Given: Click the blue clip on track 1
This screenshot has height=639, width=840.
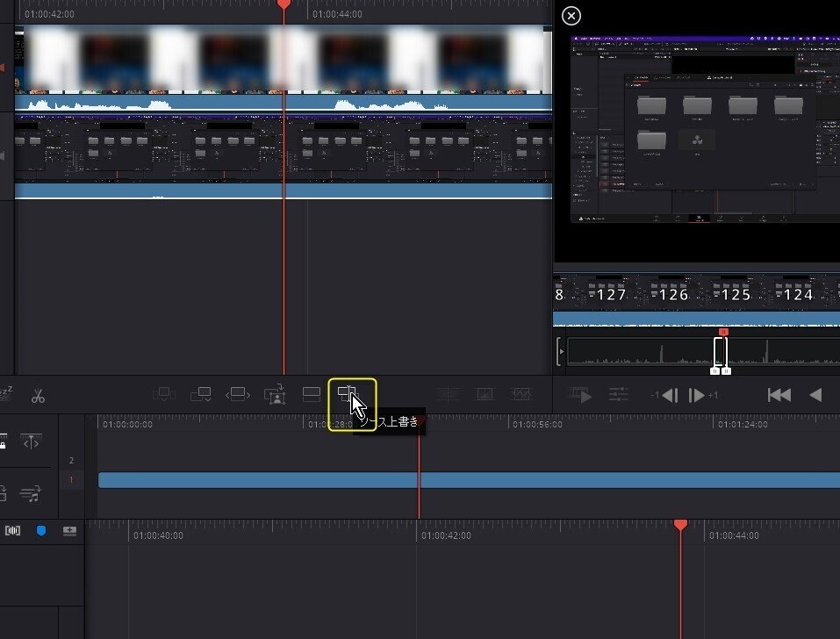Looking at the screenshot, I should 469,480.
